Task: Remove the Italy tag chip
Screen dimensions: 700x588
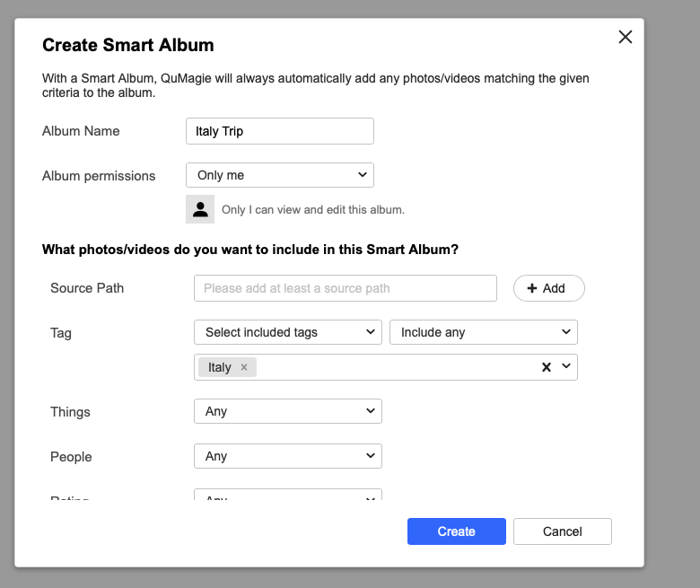Action: [x=244, y=367]
